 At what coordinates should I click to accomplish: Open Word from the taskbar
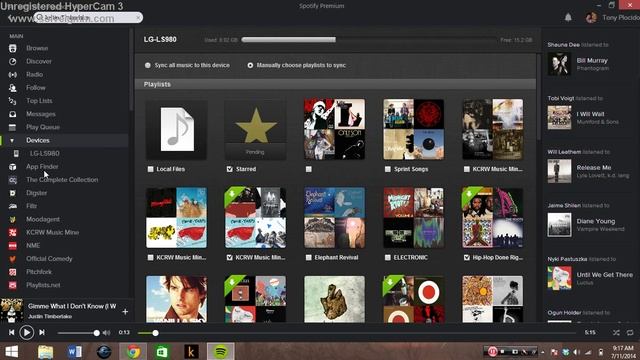coord(75,351)
